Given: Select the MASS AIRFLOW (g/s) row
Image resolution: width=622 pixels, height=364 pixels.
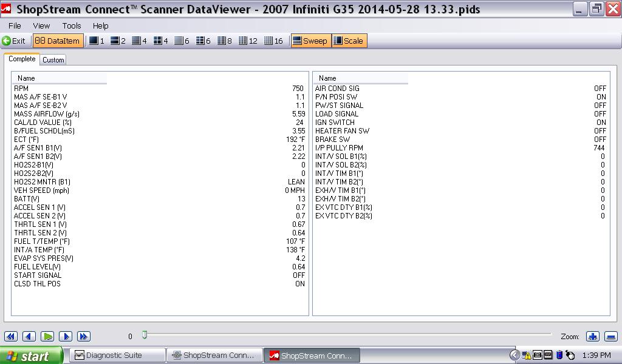Looking at the screenshot, I should (x=160, y=114).
